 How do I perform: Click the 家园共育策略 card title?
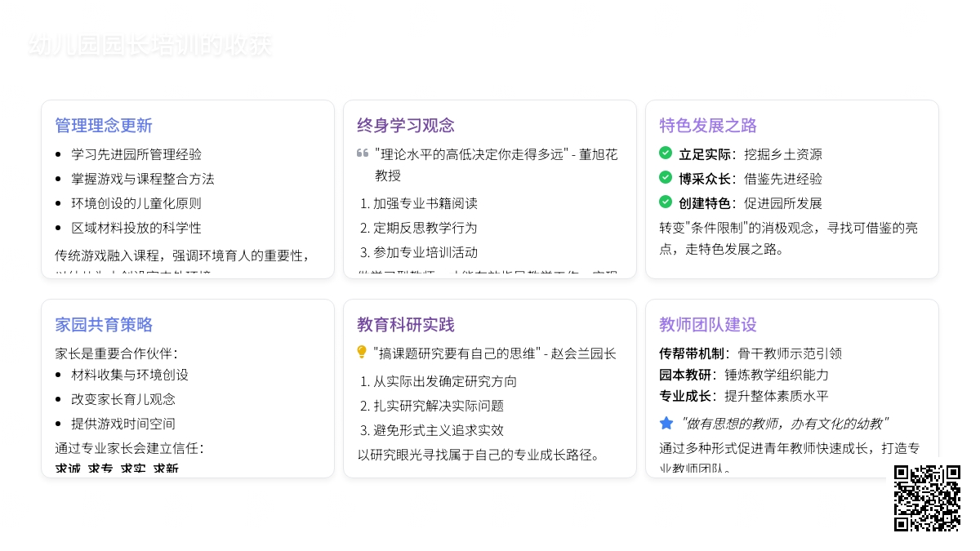[x=104, y=325]
